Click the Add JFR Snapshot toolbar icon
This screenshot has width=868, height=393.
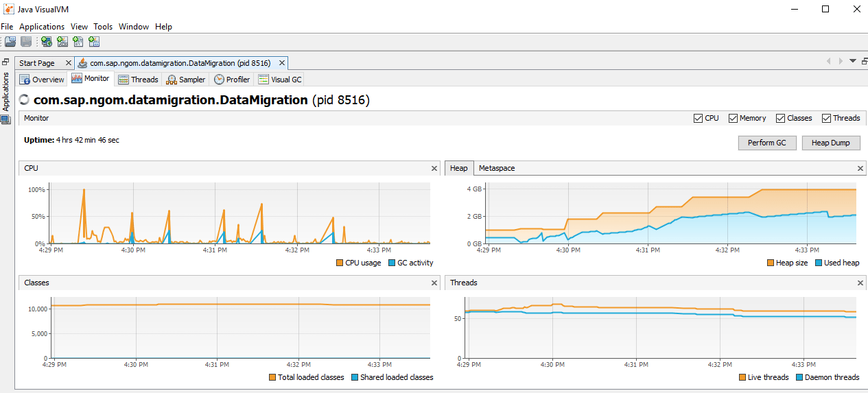point(94,42)
